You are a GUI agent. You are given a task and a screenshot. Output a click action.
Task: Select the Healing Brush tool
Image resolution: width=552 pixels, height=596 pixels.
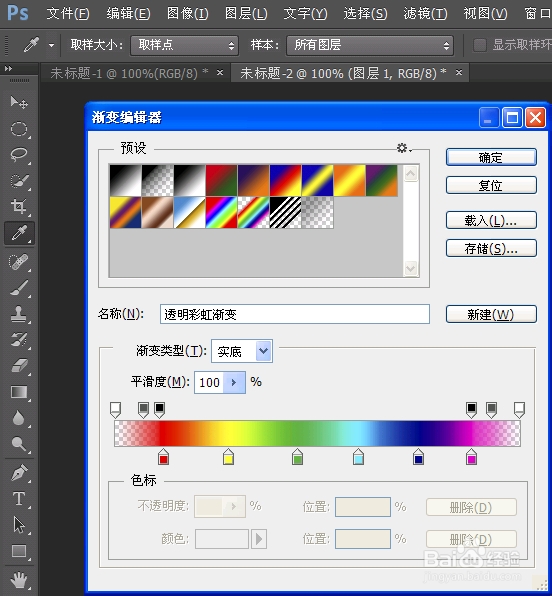coord(19,262)
